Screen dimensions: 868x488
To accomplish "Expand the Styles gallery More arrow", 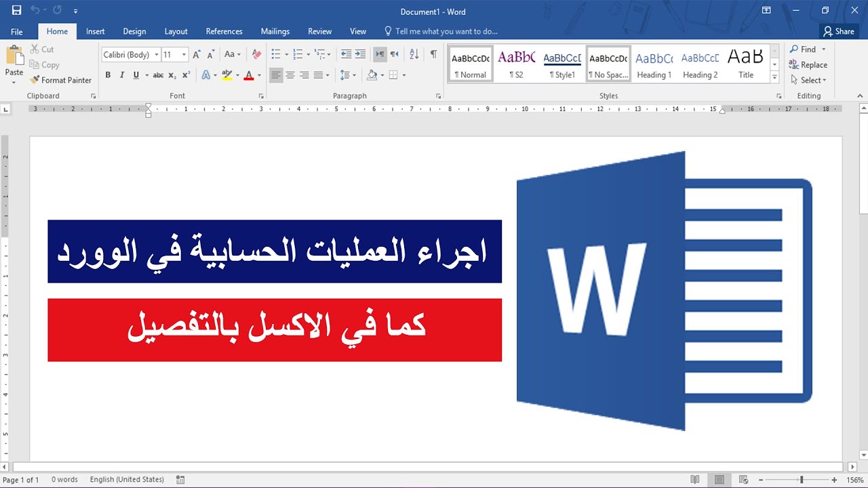I will (x=774, y=78).
